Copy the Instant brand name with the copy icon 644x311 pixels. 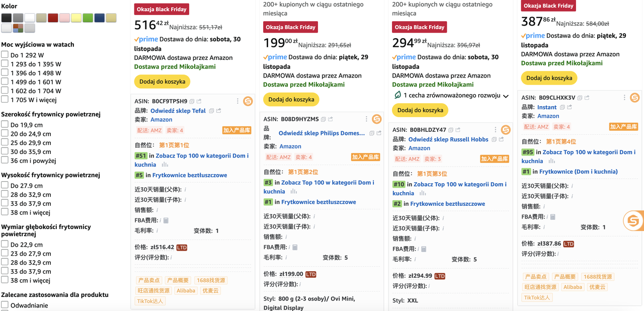[562, 107]
